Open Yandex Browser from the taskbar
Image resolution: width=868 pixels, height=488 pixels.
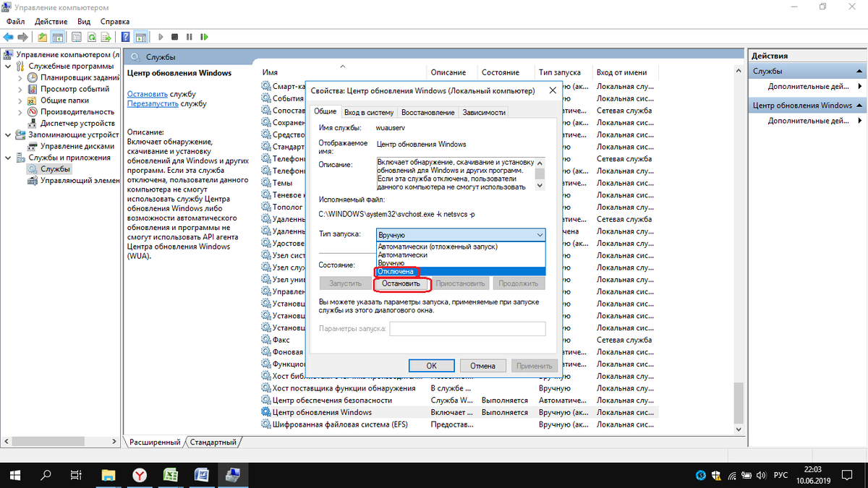139,475
